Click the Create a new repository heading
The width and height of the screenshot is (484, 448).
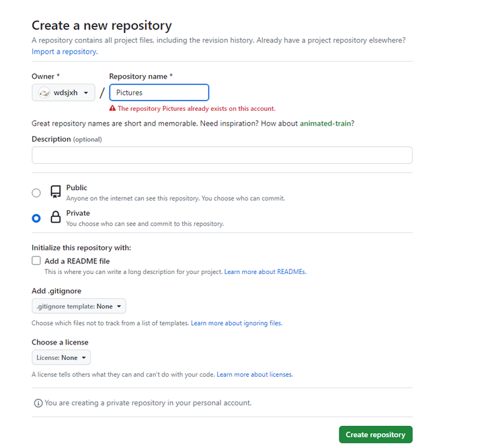click(102, 26)
